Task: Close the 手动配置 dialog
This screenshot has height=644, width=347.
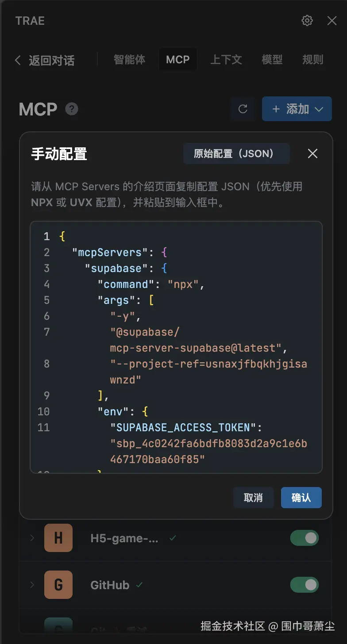Action: (x=312, y=153)
